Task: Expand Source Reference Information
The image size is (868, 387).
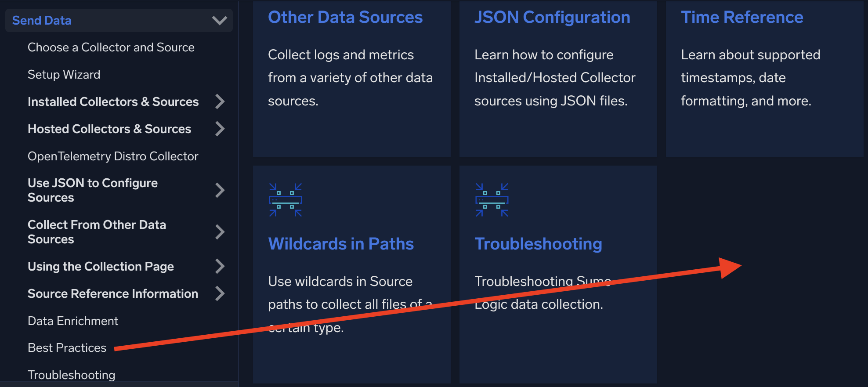Action: point(220,293)
